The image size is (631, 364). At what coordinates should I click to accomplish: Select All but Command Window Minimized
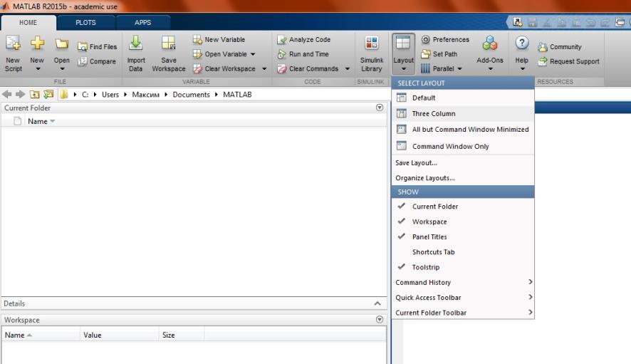pos(463,129)
